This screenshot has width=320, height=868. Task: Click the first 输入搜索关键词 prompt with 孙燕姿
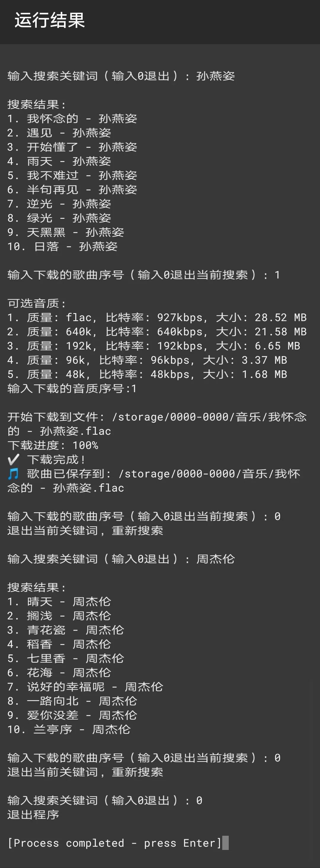(x=121, y=76)
